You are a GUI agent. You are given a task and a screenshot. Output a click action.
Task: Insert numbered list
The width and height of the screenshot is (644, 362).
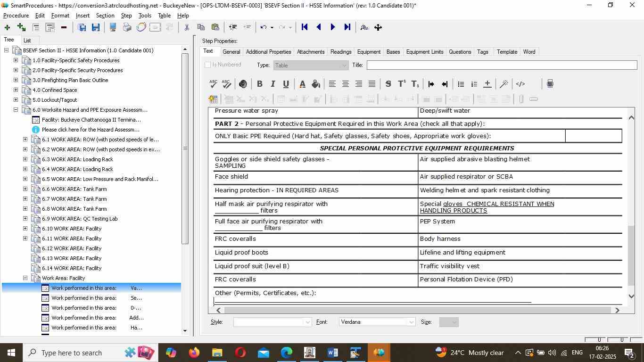click(474, 84)
